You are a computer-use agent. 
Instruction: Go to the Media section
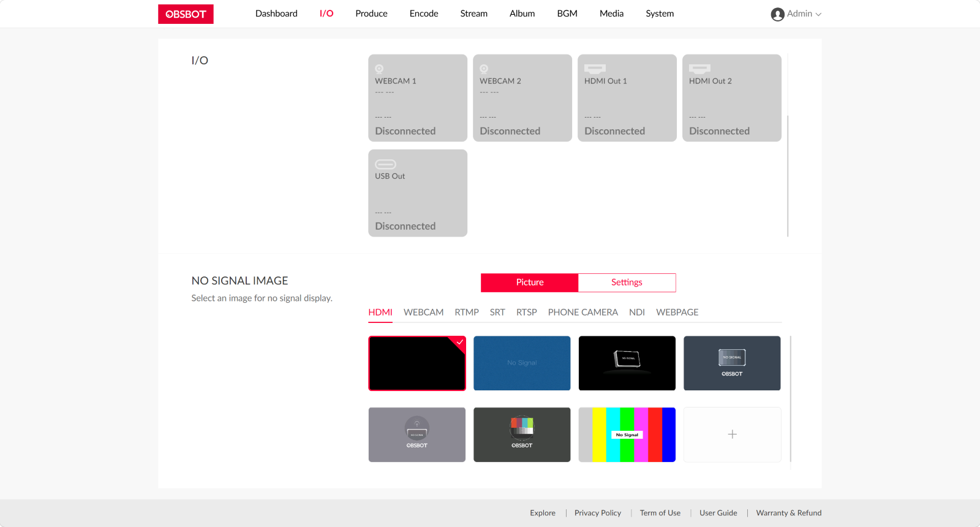coord(611,13)
